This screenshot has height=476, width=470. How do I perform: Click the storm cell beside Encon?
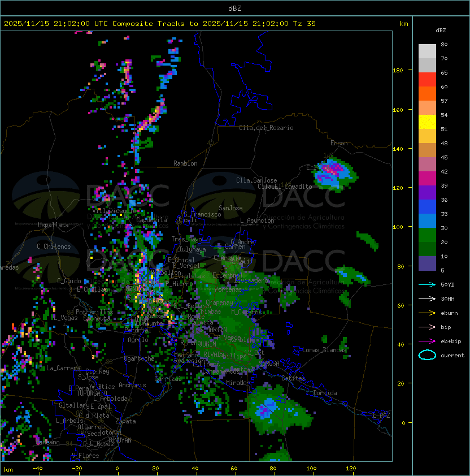coord(335,174)
